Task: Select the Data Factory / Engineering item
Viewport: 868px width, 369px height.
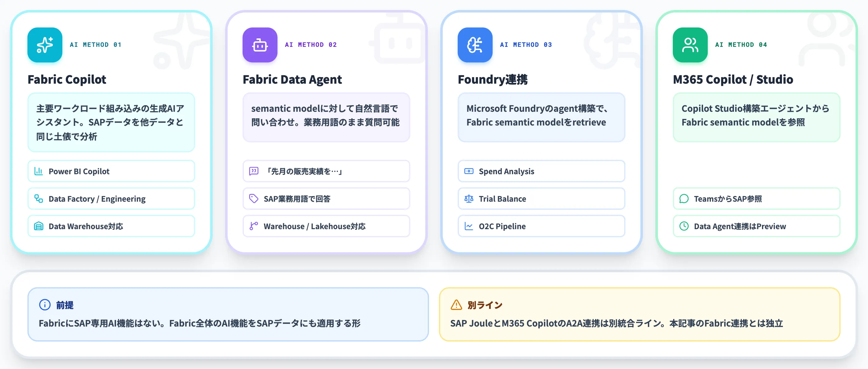Action: pos(111,199)
